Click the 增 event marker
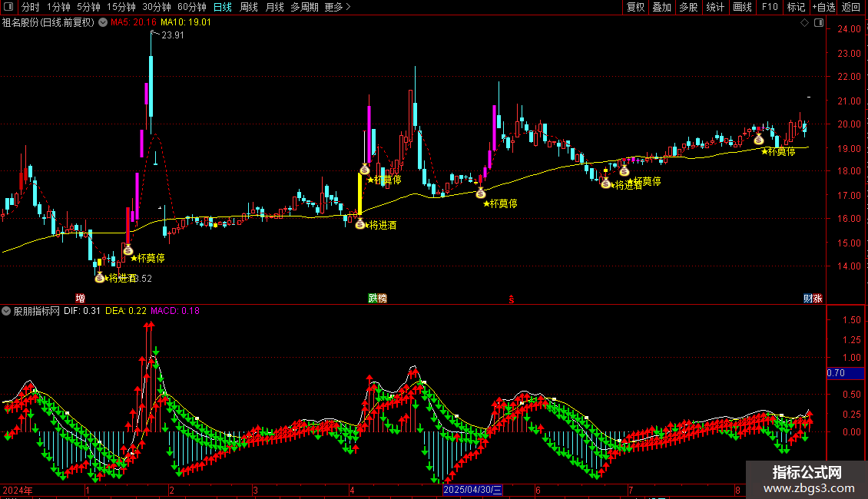 click(x=80, y=299)
